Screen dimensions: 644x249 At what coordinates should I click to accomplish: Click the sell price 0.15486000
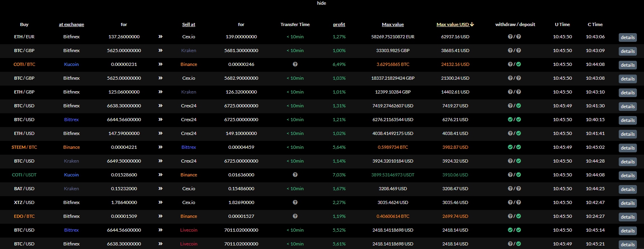[241, 189]
